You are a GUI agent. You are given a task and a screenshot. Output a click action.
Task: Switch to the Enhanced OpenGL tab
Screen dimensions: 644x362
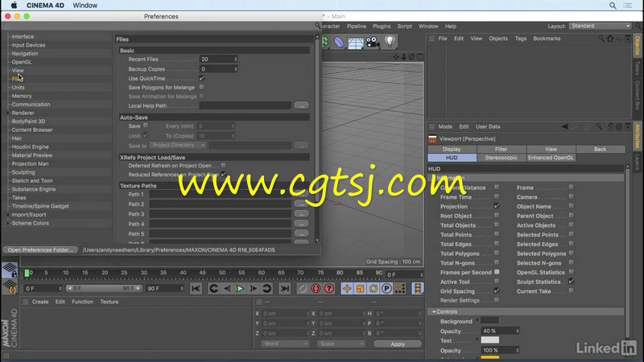pyautogui.click(x=551, y=158)
